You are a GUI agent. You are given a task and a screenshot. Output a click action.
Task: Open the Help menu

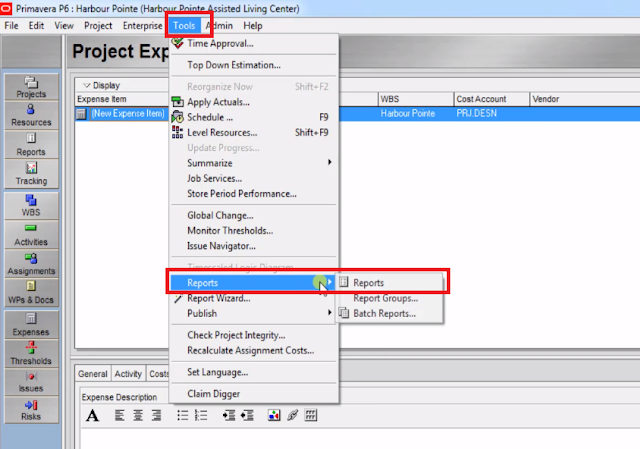(x=253, y=26)
